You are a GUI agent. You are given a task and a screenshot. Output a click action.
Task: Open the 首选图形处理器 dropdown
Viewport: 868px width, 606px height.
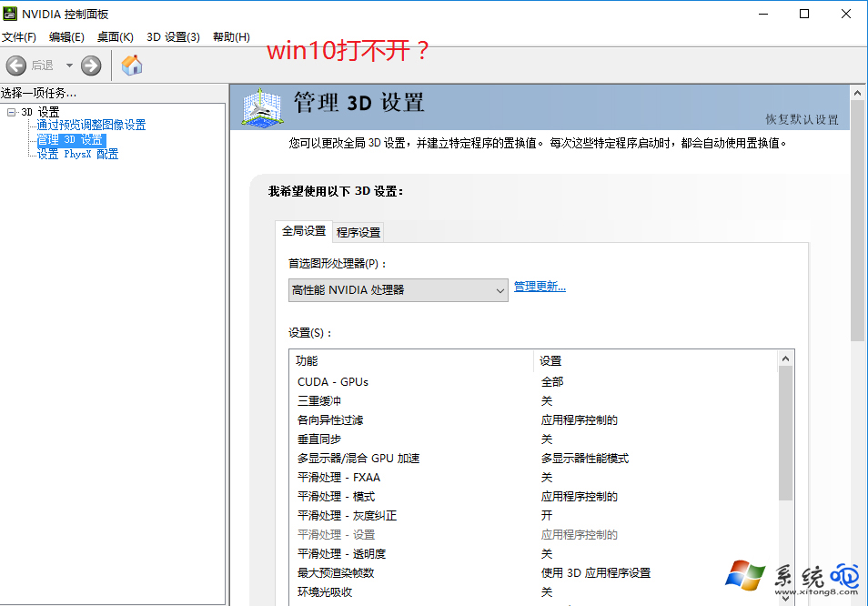500,289
